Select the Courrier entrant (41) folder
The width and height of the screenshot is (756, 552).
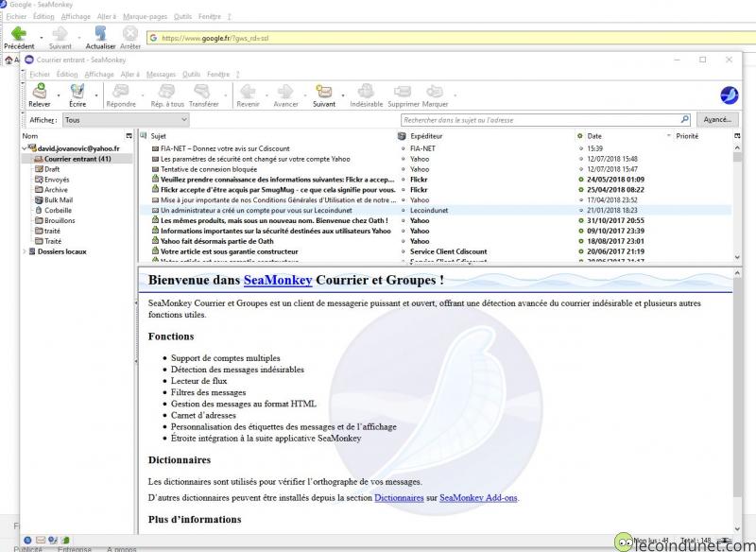[x=77, y=159]
